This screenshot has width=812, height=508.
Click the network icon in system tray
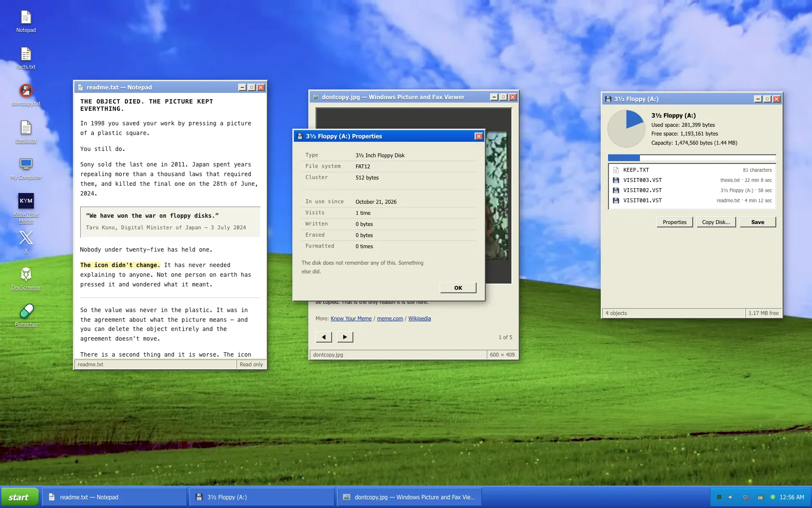746,497
